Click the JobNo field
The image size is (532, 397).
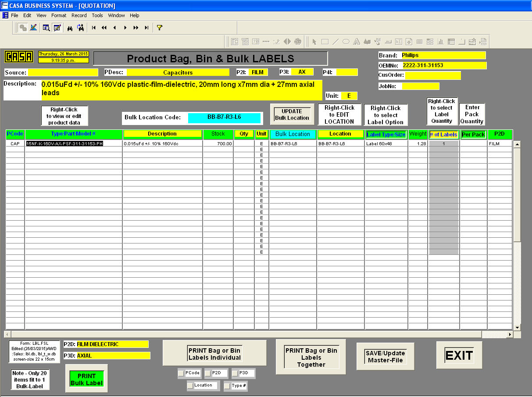pyautogui.click(x=421, y=86)
